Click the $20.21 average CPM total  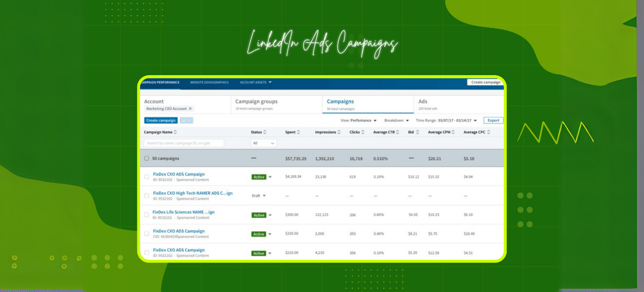[x=434, y=159]
